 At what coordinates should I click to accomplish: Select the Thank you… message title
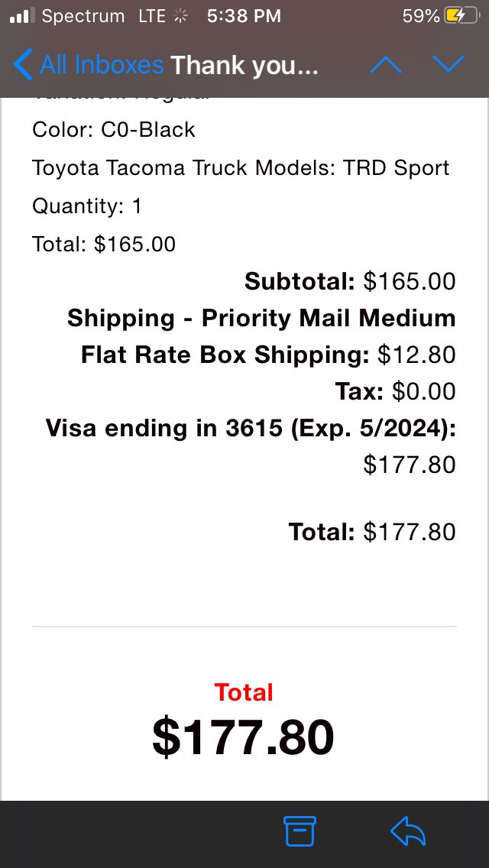pos(244,65)
